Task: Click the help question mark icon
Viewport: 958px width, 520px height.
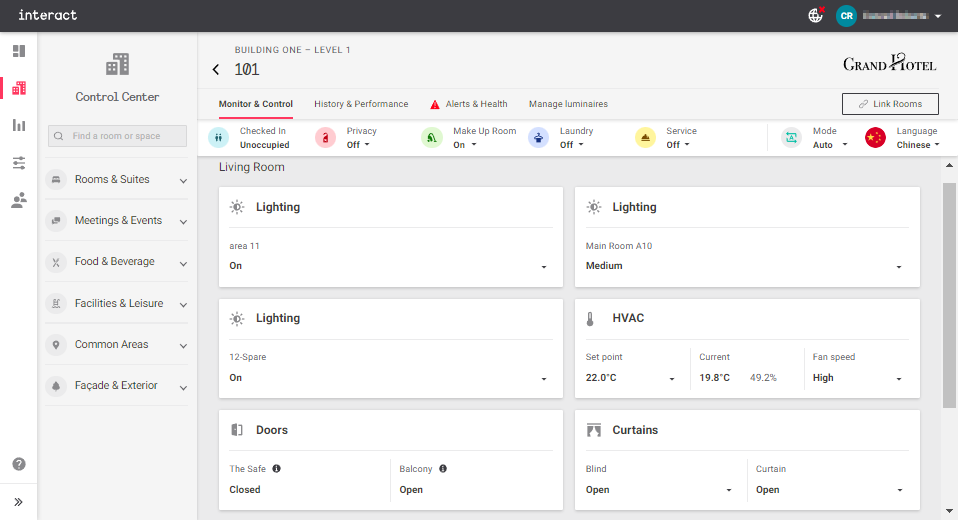Action: [x=18, y=464]
